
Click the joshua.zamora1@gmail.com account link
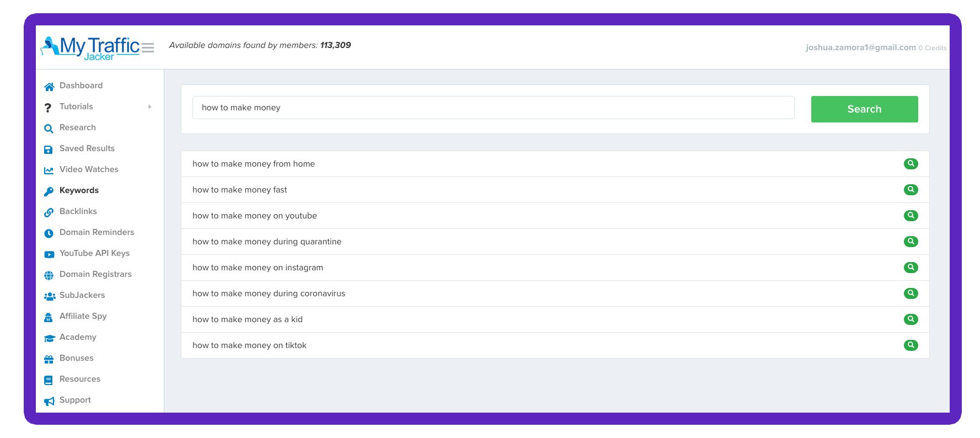[x=860, y=47]
